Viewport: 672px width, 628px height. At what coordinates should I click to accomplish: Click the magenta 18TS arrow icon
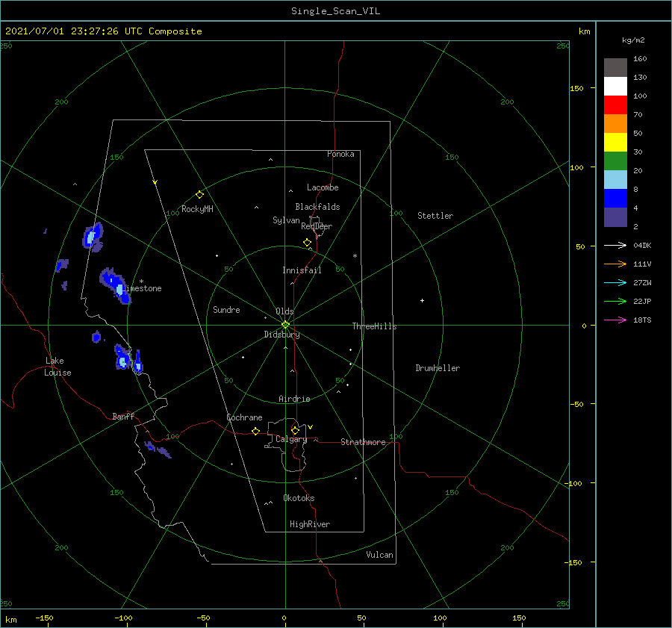615,320
